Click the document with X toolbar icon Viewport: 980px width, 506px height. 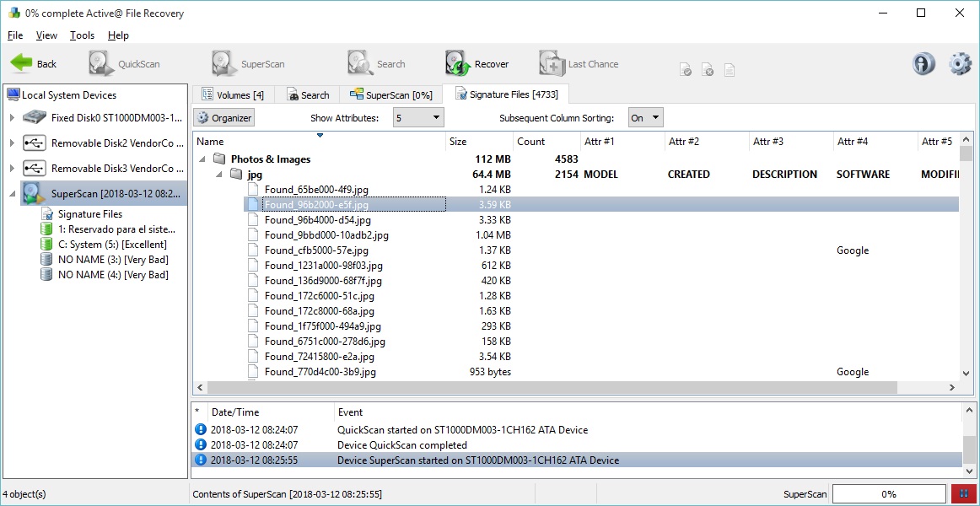(x=708, y=69)
